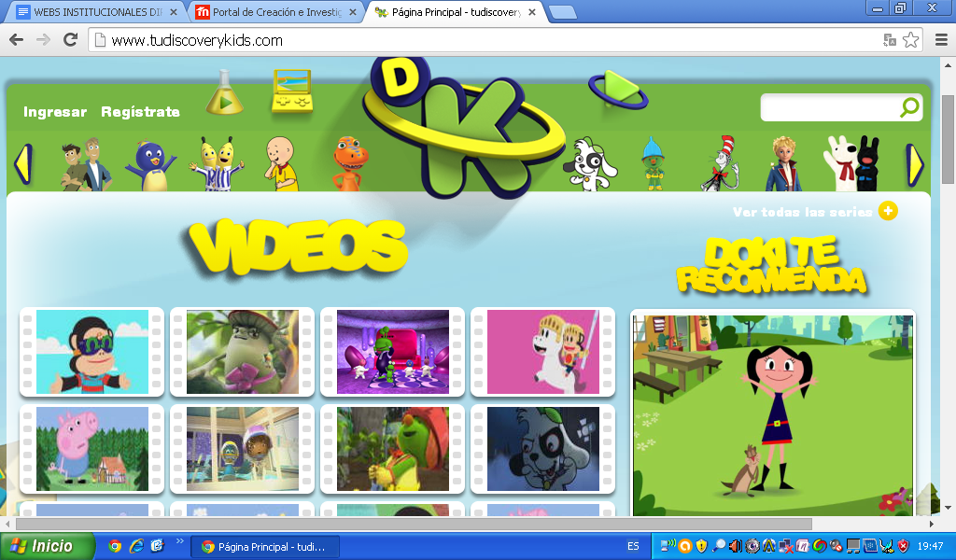The image size is (956, 560).
Task: Launch Chrome from quick launch bar
Action: point(115,546)
